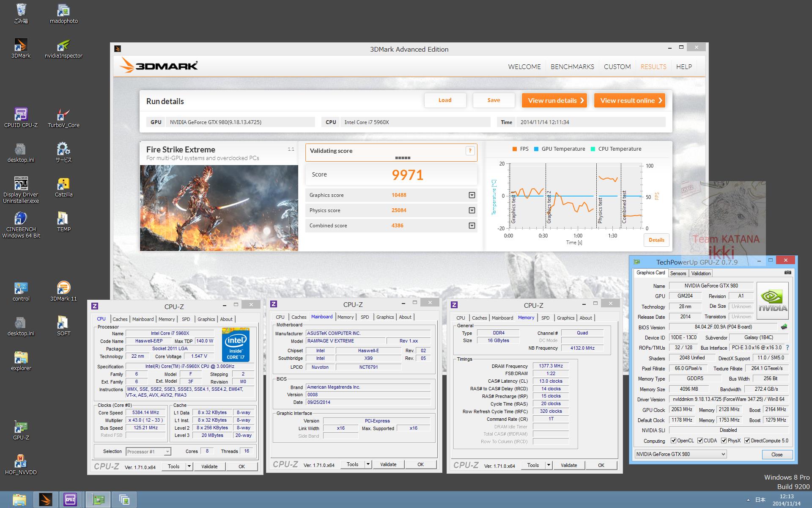
Task: Launch the GPU-Z desktop shortcut
Action: coord(21,430)
